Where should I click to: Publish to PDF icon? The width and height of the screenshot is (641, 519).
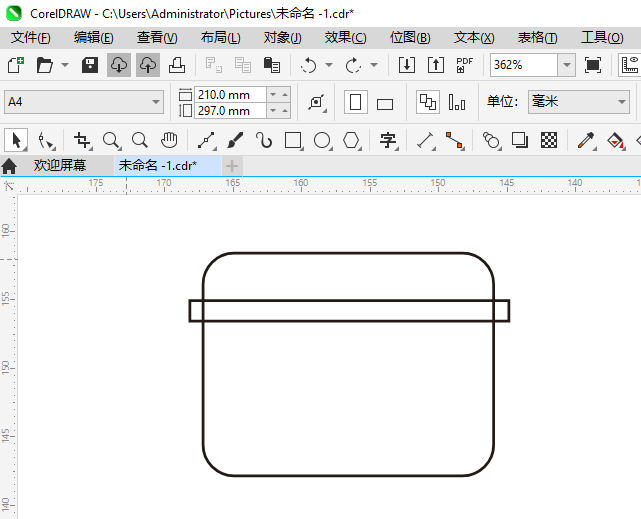[464, 65]
